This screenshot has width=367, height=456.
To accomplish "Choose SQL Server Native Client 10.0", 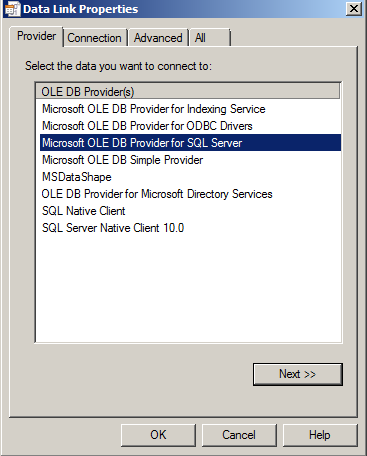I will click(190, 228).
